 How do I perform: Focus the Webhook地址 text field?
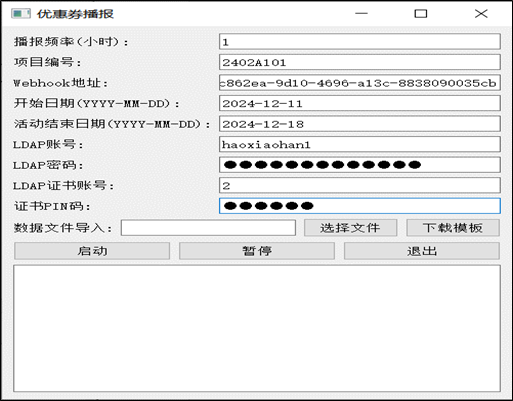click(360, 83)
